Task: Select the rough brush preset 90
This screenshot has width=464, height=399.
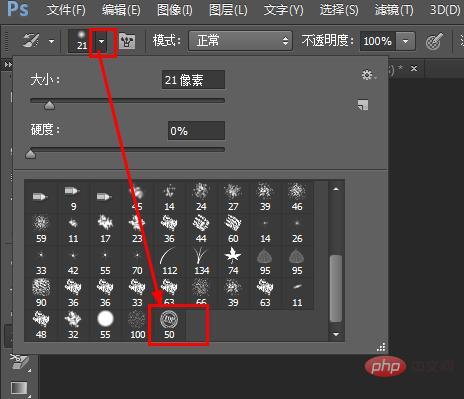Action: pos(41,293)
